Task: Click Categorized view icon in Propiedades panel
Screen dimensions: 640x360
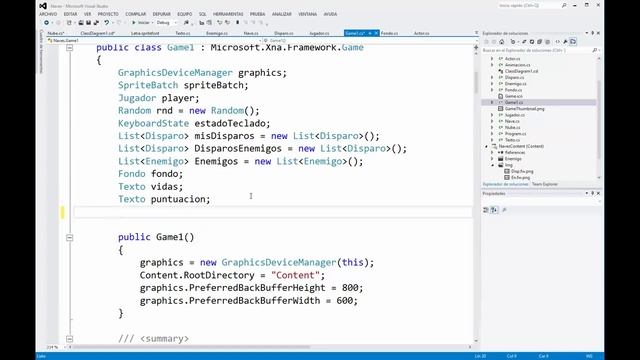Action: point(486,210)
